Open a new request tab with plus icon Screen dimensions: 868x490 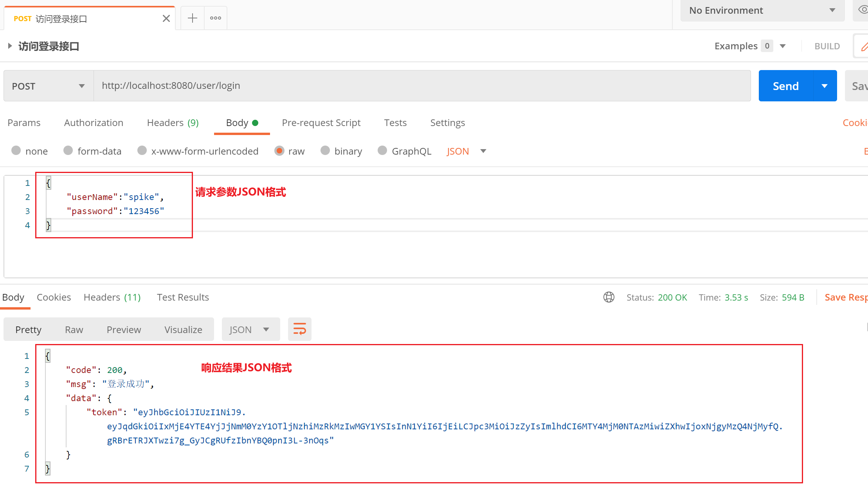coord(192,18)
